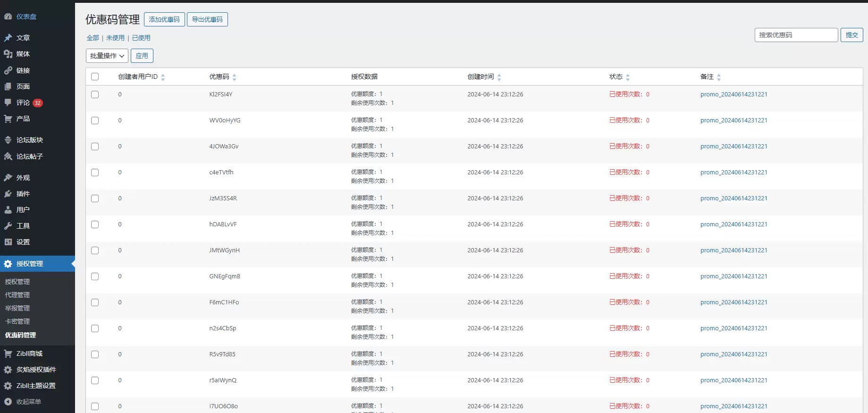This screenshot has height=413, width=868.
Task: Check the row for coupon JMtWGynH
Action: tap(95, 250)
